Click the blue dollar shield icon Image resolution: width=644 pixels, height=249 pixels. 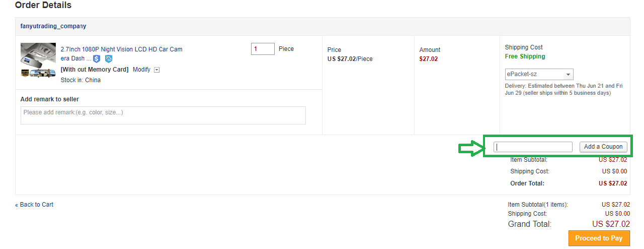point(97,59)
